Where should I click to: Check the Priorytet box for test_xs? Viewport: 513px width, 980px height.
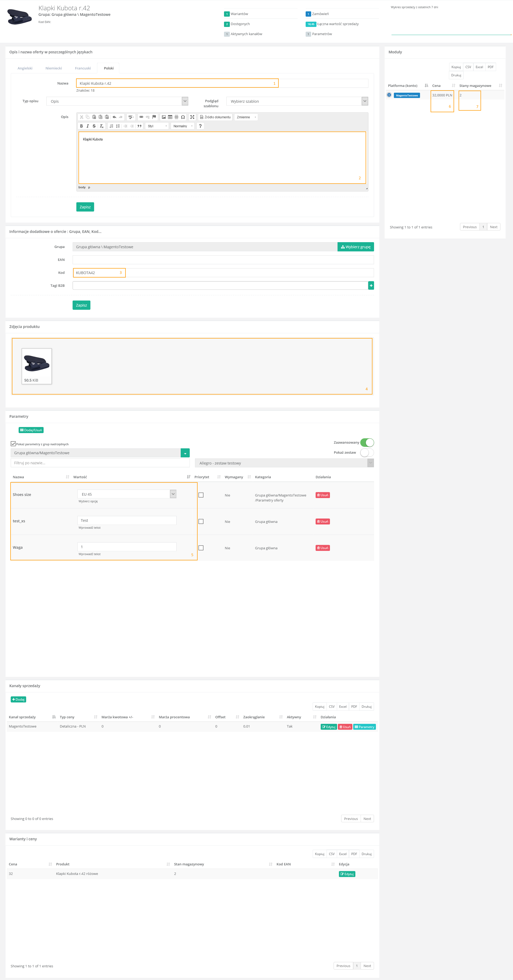click(x=201, y=522)
